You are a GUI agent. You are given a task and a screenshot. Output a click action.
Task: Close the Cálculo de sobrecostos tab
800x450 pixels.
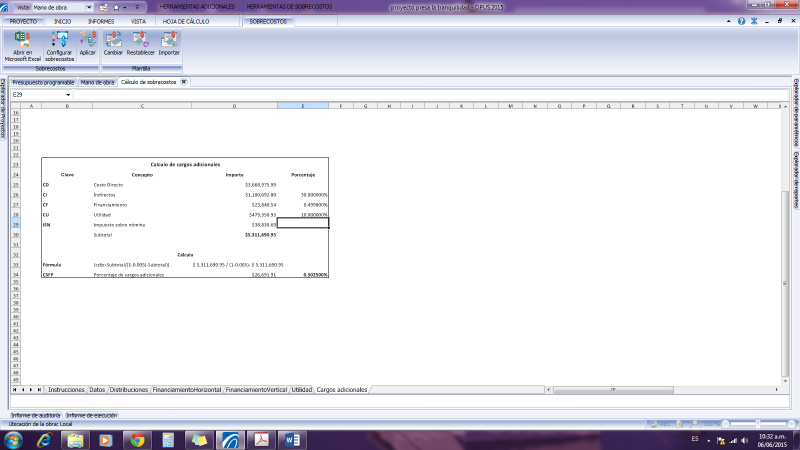[x=184, y=81]
